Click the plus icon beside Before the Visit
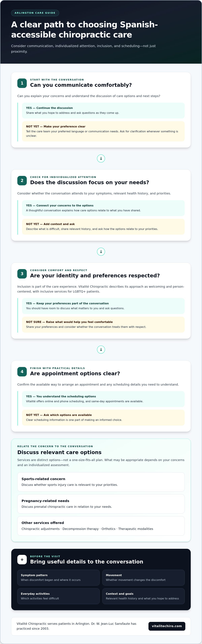202x644 pixels. [x=22, y=559]
